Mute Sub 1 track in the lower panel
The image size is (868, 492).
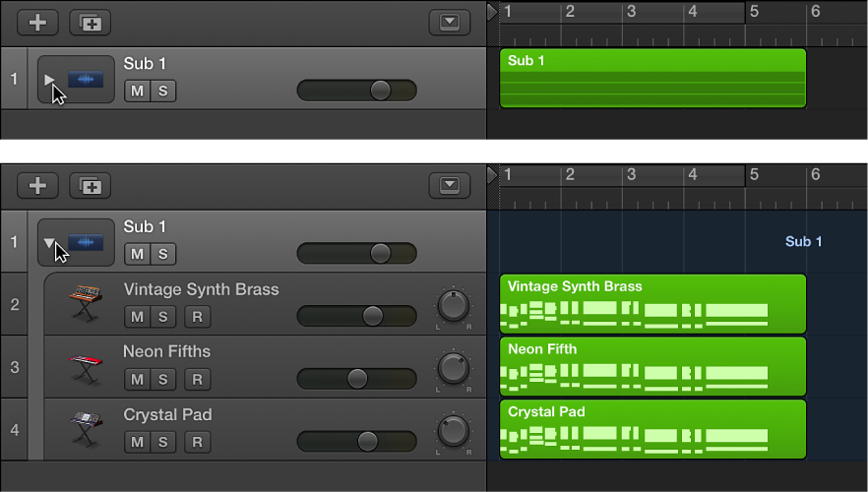[138, 254]
